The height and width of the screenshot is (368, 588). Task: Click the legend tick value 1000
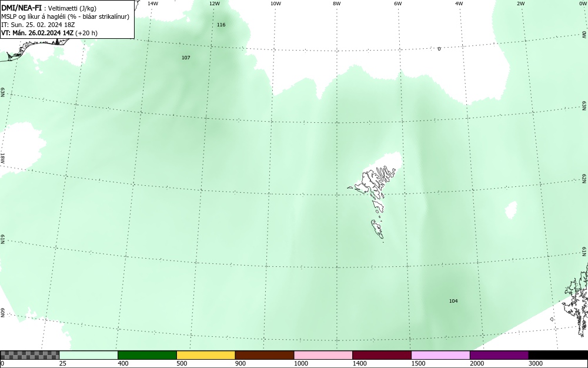pos(300,363)
